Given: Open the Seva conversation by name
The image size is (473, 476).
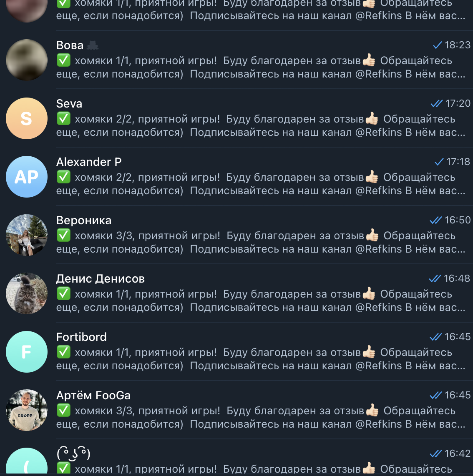Looking at the screenshot, I should [x=69, y=103].
